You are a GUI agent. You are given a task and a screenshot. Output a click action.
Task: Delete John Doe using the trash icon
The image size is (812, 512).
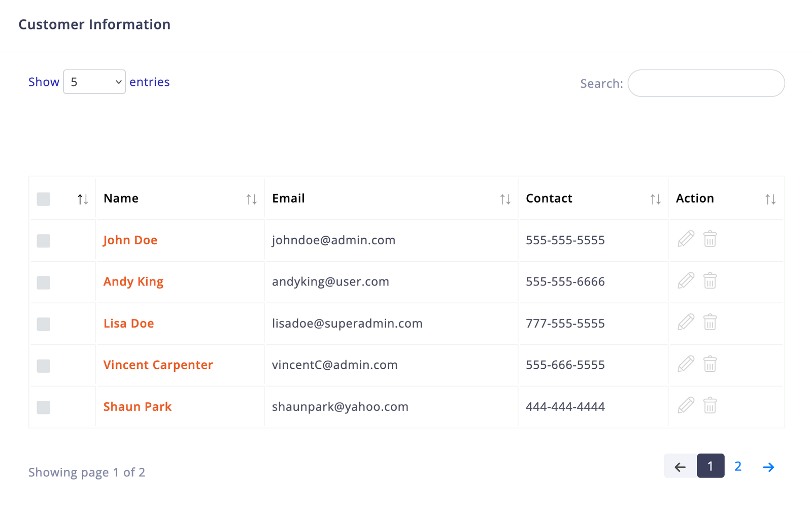709,239
